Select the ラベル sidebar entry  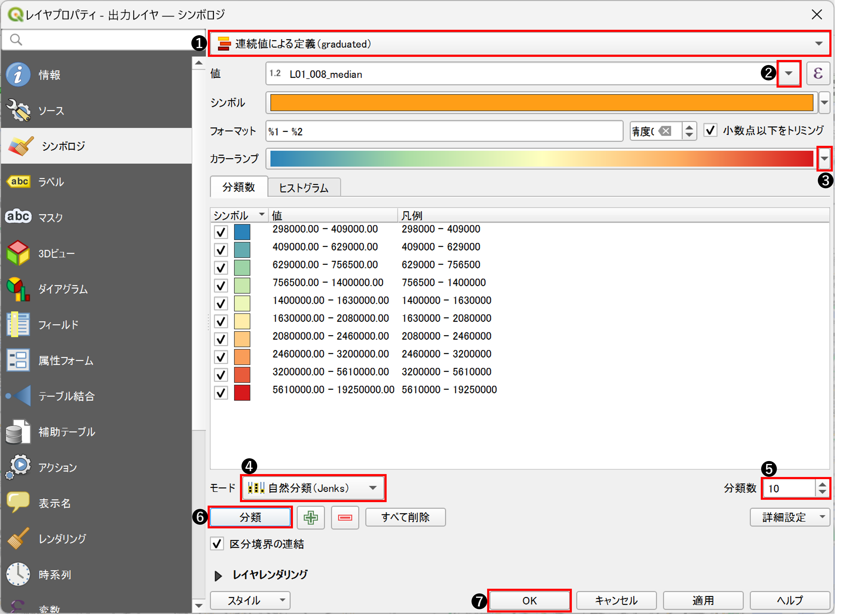(96, 181)
